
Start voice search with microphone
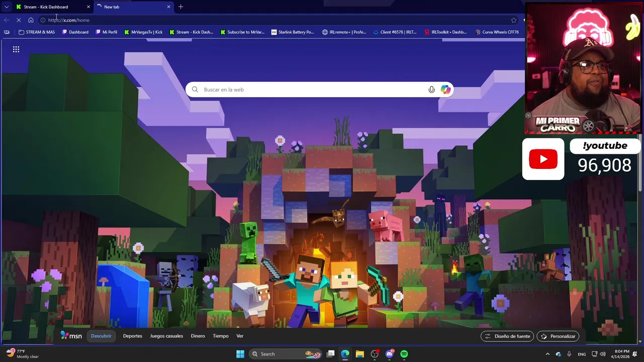click(431, 89)
